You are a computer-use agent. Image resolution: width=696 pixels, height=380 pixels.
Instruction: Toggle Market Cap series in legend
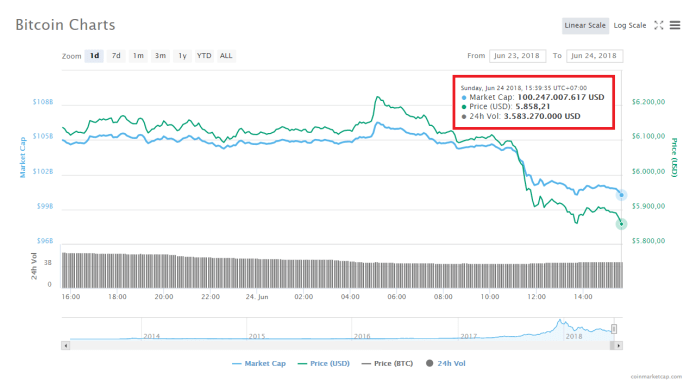click(x=259, y=363)
